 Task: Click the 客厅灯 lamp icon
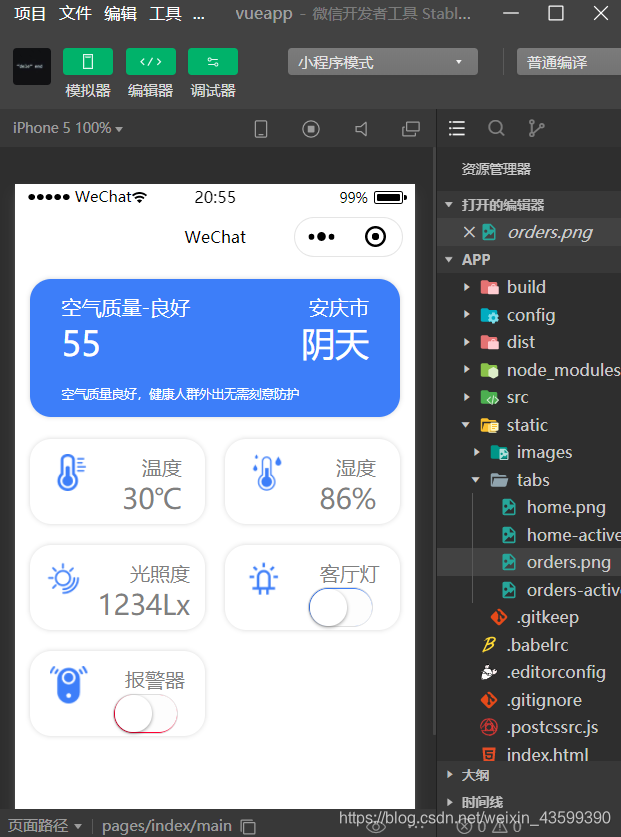[x=264, y=579]
